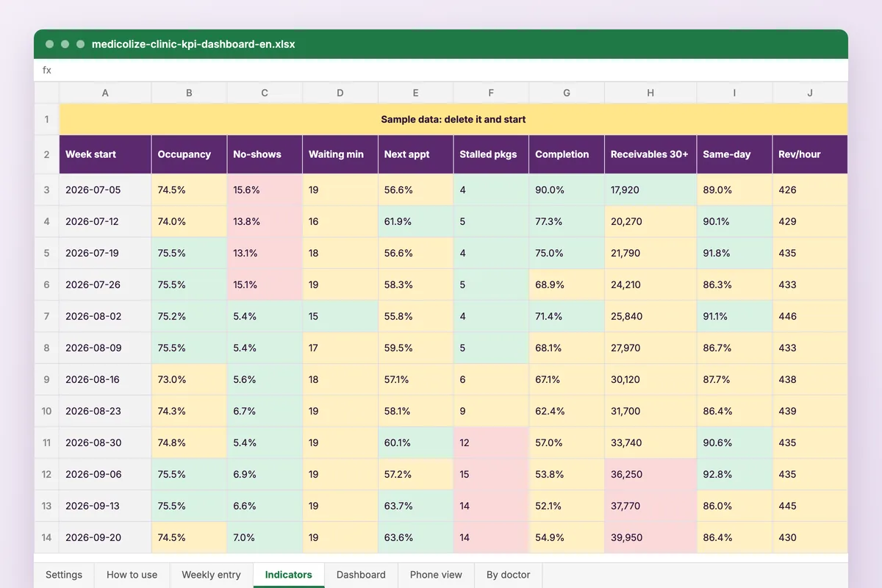The height and width of the screenshot is (588, 882).
Task: Switch to the Settings sheet tab
Action: pyautogui.click(x=64, y=575)
